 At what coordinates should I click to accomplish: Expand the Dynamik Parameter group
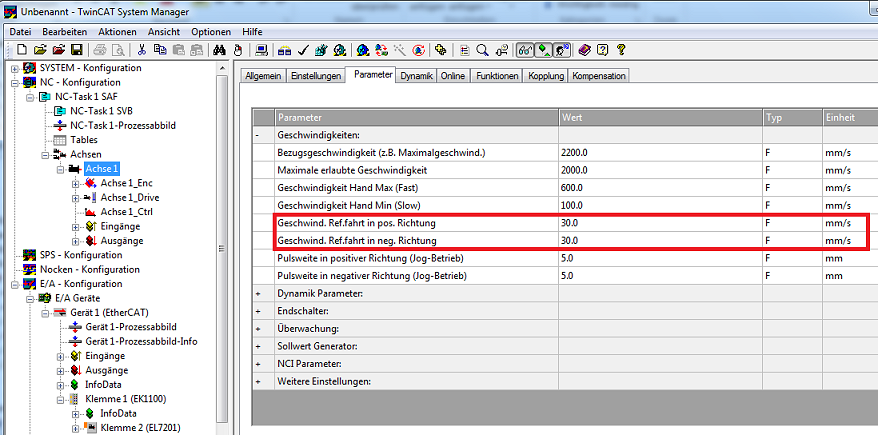click(258, 294)
